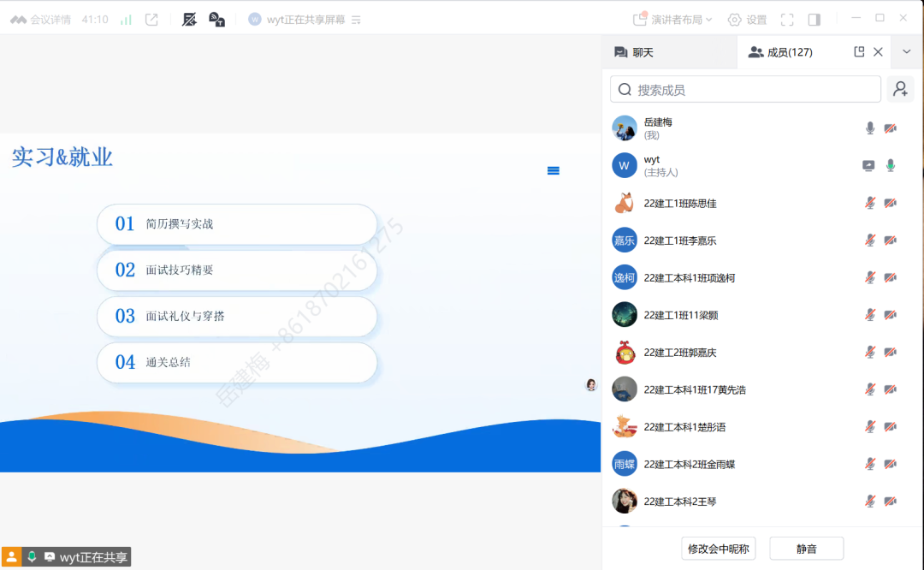Click the 修改会中昵称 button
Viewport: 924px width, 570px height.
718,549
